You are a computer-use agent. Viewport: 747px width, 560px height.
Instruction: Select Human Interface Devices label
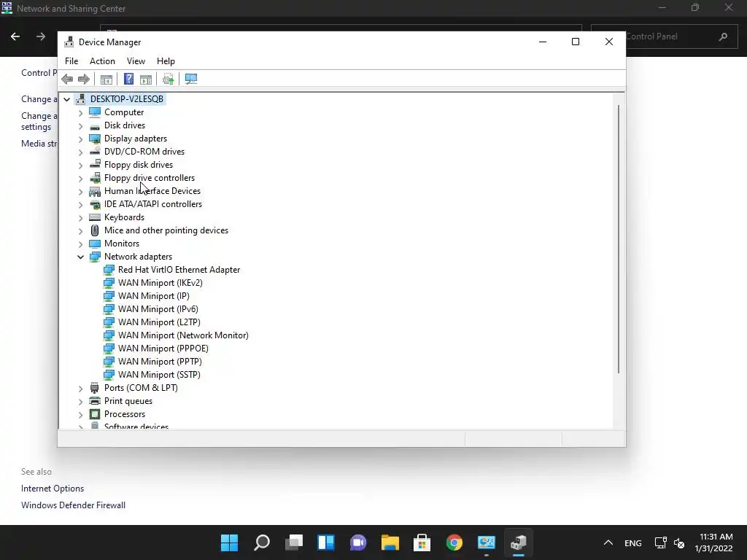coord(152,191)
